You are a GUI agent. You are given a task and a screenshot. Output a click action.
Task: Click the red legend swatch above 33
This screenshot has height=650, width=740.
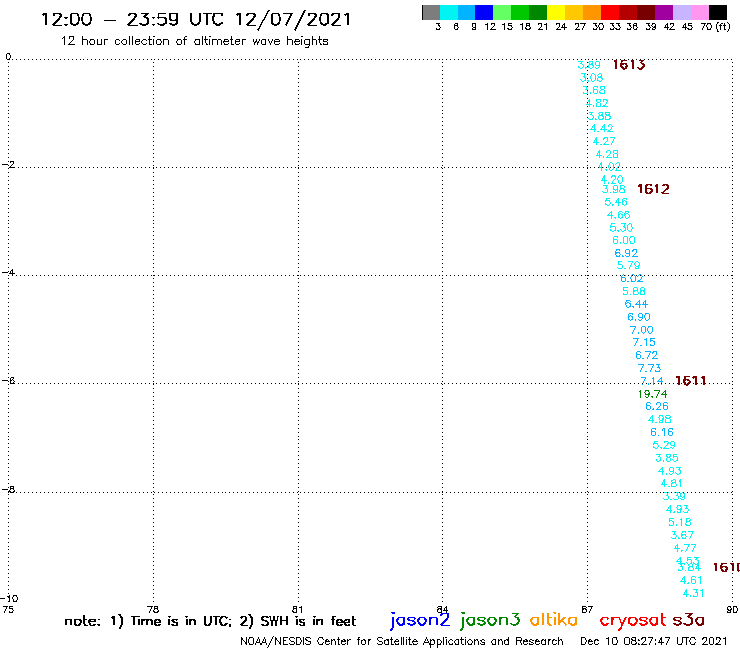tap(610, 12)
